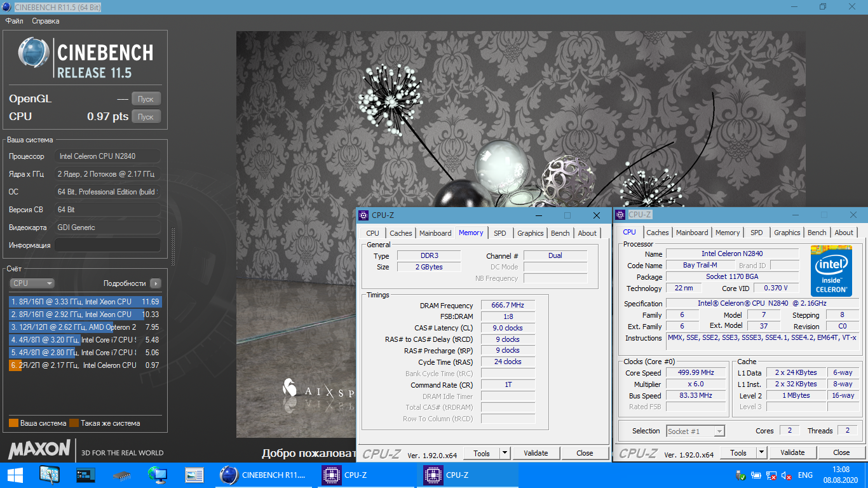868x488 pixels.
Task: Expand Tools arrow in CPU-Z Memory window
Action: click(x=505, y=453)
